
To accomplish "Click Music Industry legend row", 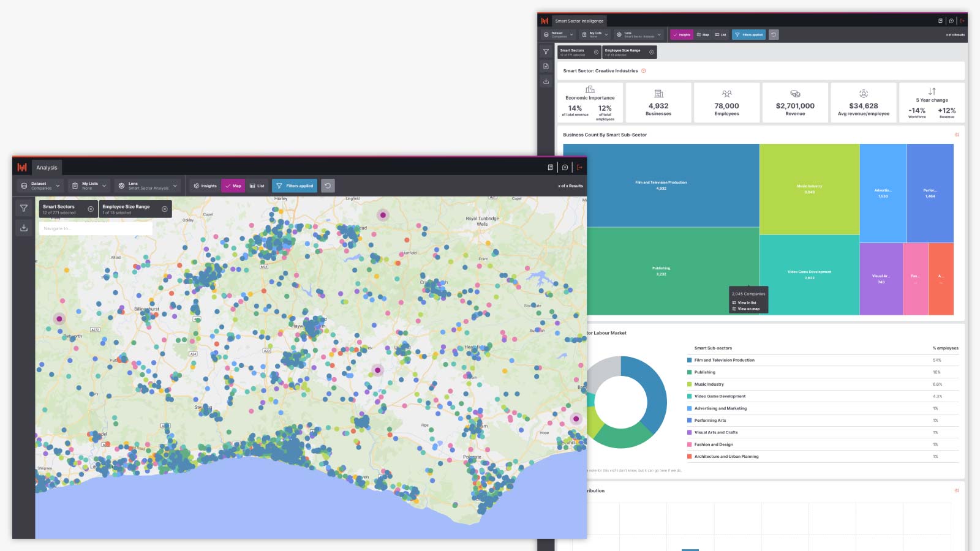I will [x=823, y=384].
